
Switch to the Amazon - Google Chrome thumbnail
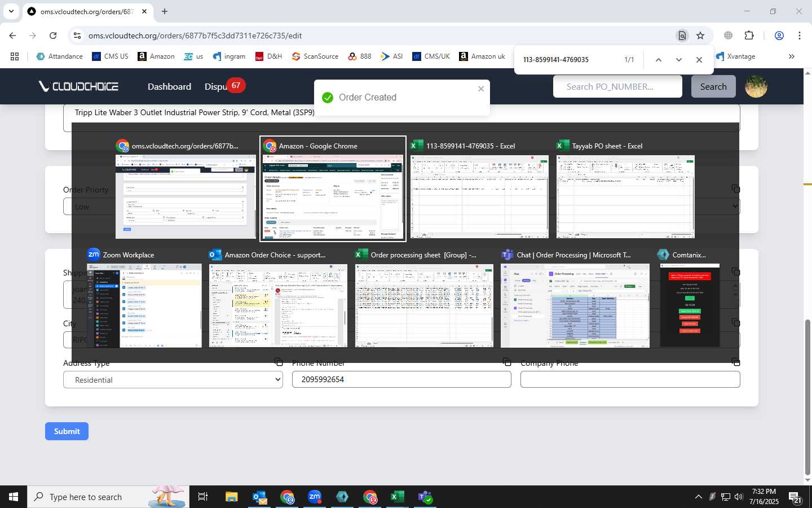pos(333,190)
